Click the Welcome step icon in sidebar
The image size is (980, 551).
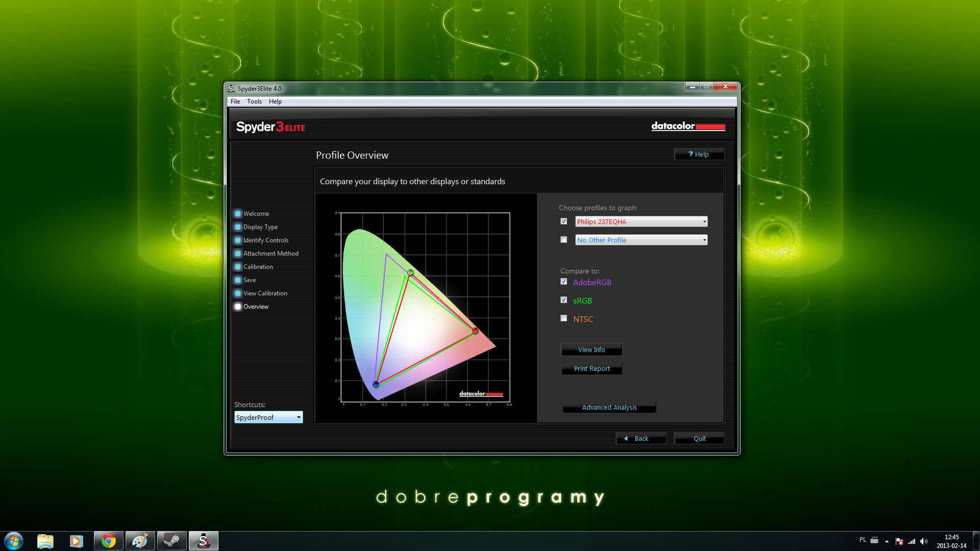(238, 214)
